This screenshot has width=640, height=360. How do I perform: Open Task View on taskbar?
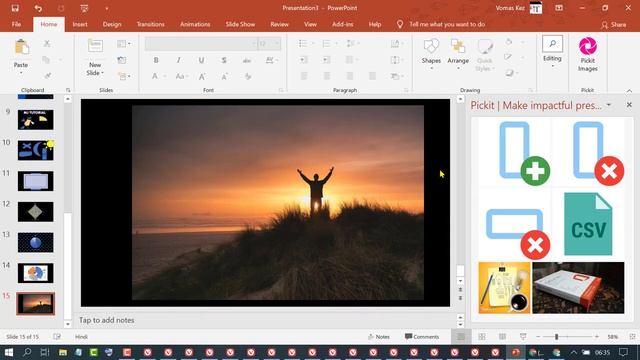coord(45,352)
